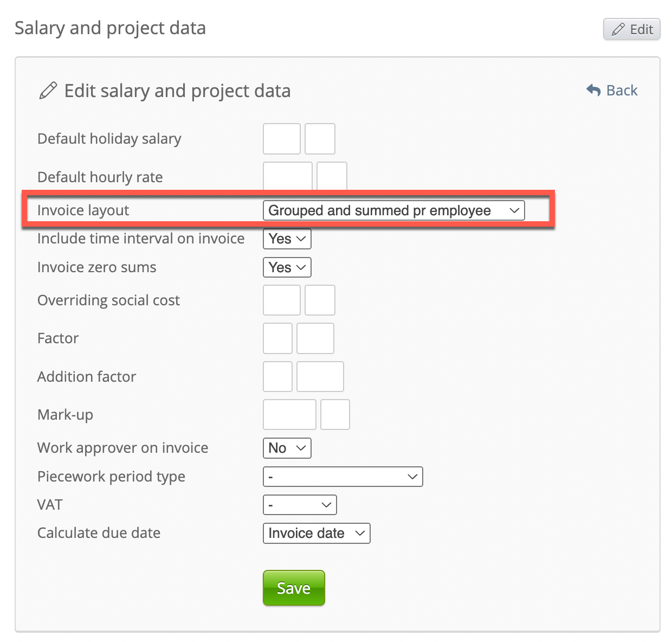Open the Invoice zero sums dropdown

(x=287, y=267)
